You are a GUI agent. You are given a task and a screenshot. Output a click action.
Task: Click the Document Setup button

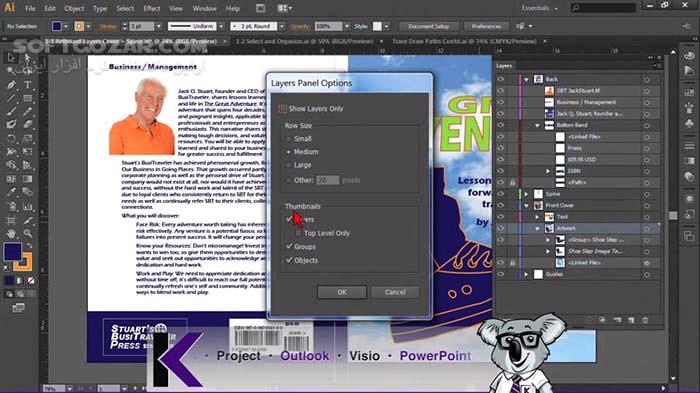pos(429,26)
